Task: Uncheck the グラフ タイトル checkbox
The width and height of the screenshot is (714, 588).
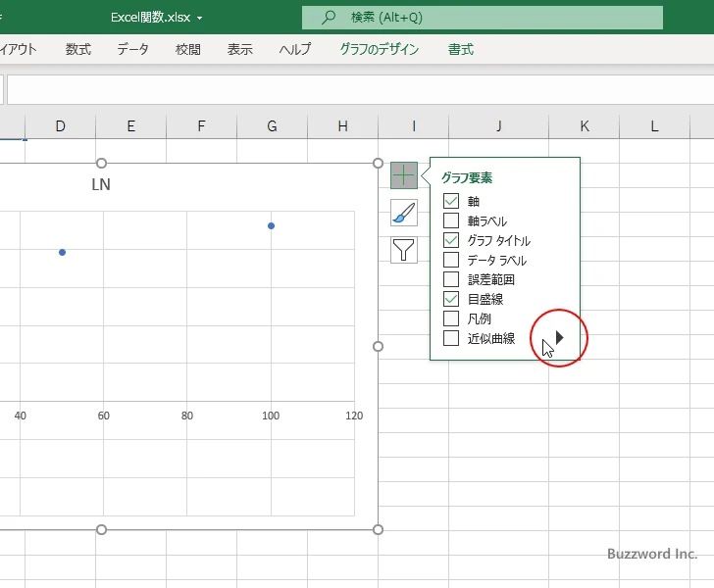Action: click(451, 240)
